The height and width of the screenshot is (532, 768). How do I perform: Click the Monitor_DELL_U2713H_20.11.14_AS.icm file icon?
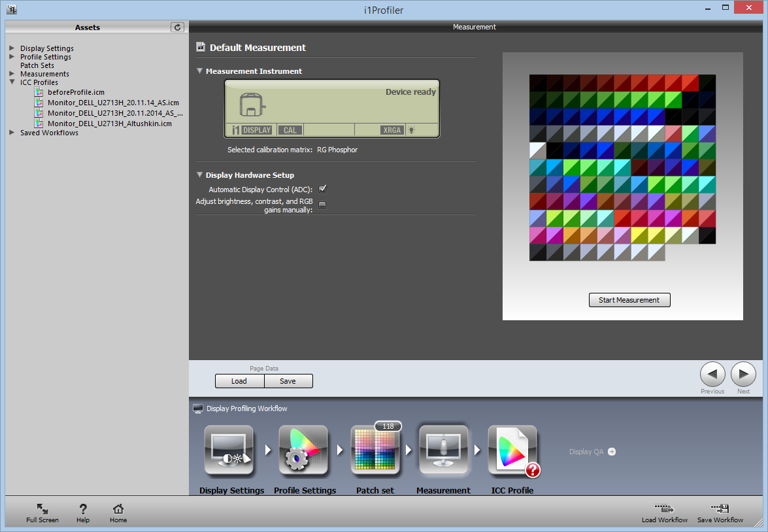click(39, 103)
